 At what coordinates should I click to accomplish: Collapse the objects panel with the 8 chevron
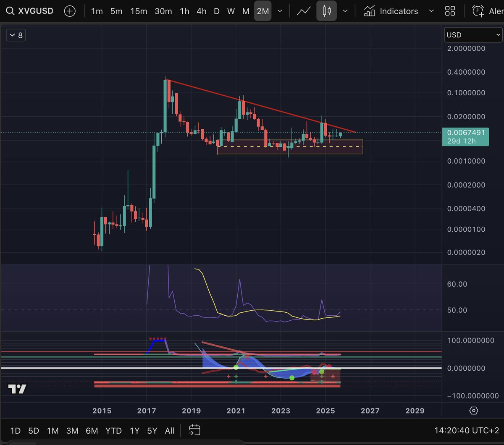tap(16, 35)
